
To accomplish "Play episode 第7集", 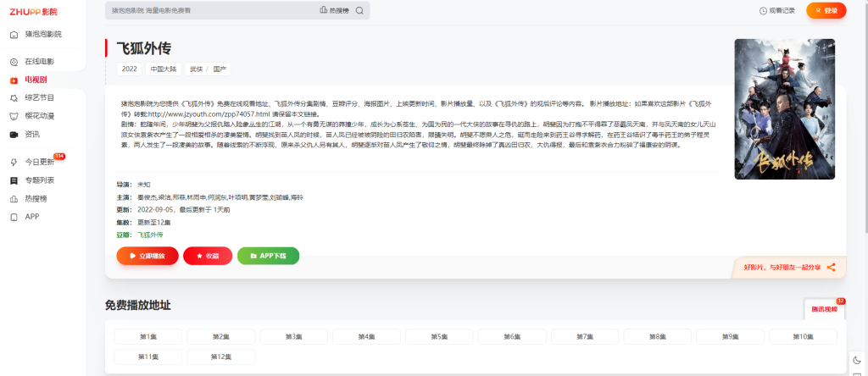I will [x=585, y=337].
